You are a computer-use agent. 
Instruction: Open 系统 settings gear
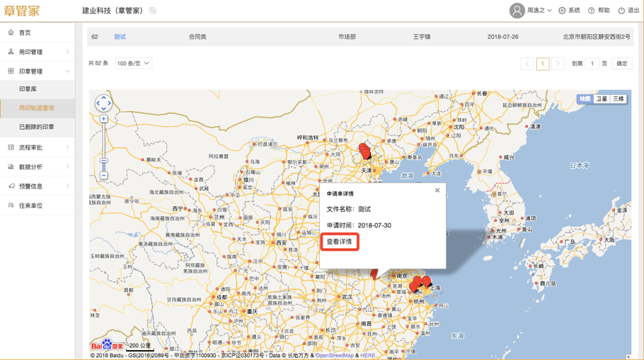pos(569,11)
